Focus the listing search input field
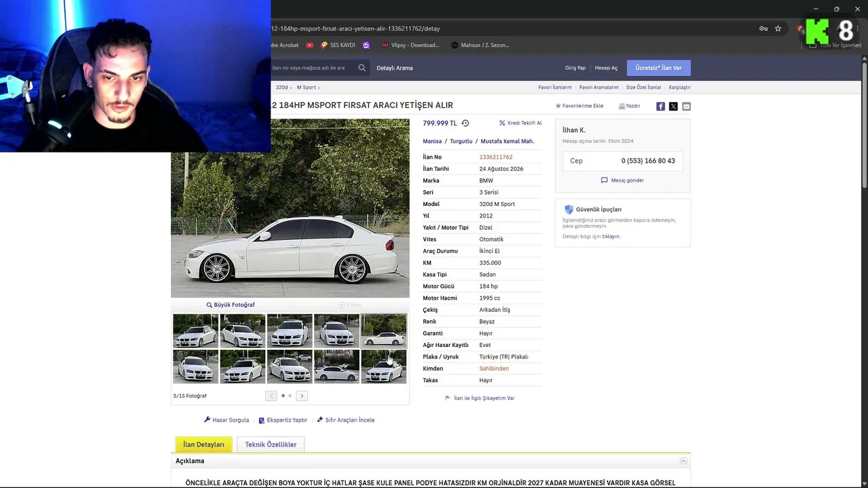Viewport: 868px width, 488px height. (312, 68)
